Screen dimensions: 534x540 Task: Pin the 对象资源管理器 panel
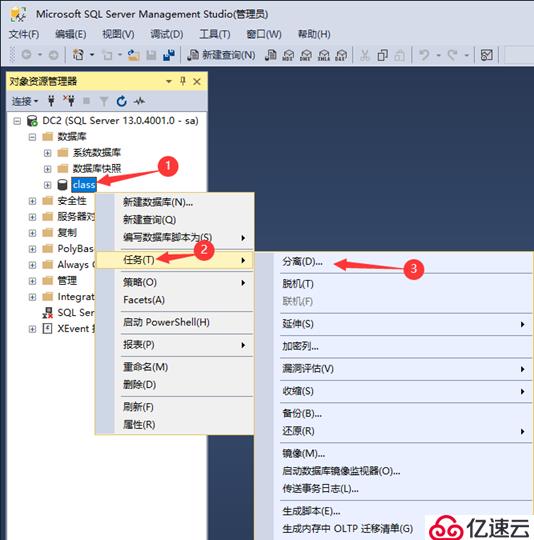pos(183,82)
